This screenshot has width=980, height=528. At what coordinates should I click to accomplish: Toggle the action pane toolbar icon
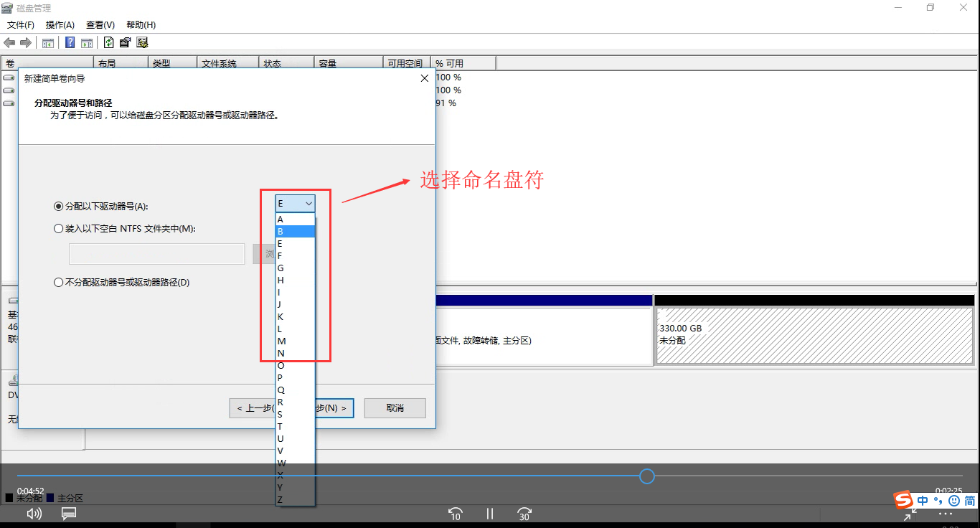point(87,42)
